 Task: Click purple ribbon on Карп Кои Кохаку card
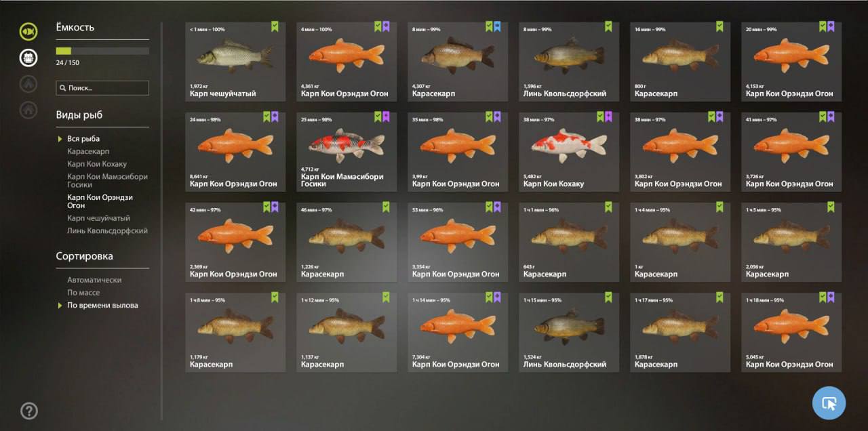608,117
